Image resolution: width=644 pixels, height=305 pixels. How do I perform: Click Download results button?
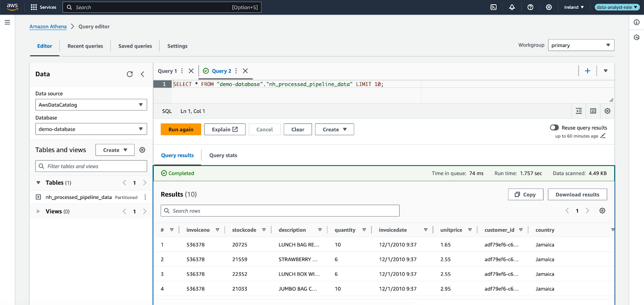click(x=577, y=194)
